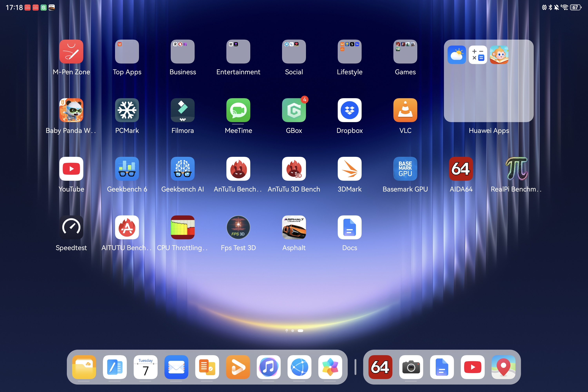Screen dimensions: 588x392
Task: Open the Business folder
Action: (183, 52)
